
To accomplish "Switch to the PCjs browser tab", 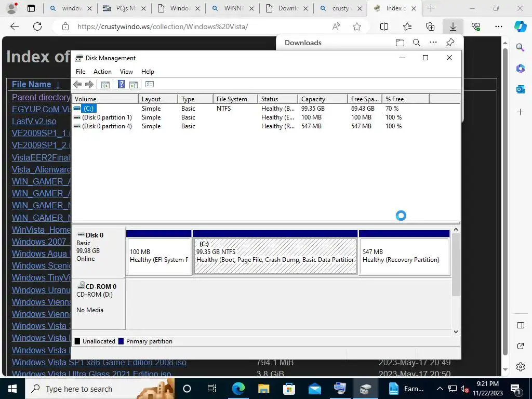I will point(124,8).
